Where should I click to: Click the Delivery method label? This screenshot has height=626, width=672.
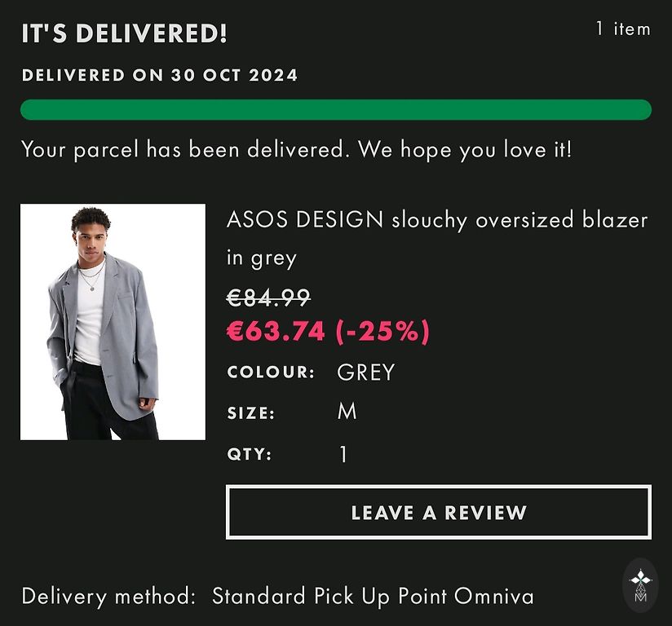[108, 596]
